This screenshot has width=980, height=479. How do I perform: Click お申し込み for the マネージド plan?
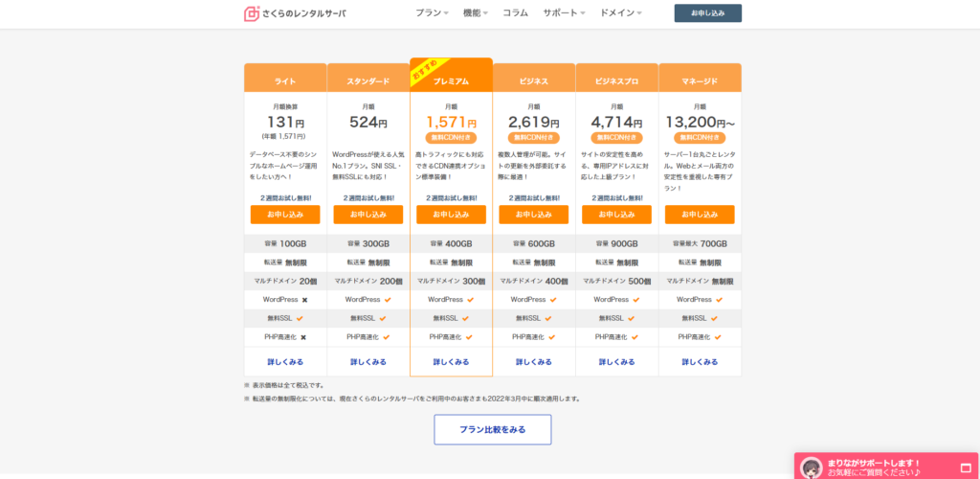click(x=700, y=215)
